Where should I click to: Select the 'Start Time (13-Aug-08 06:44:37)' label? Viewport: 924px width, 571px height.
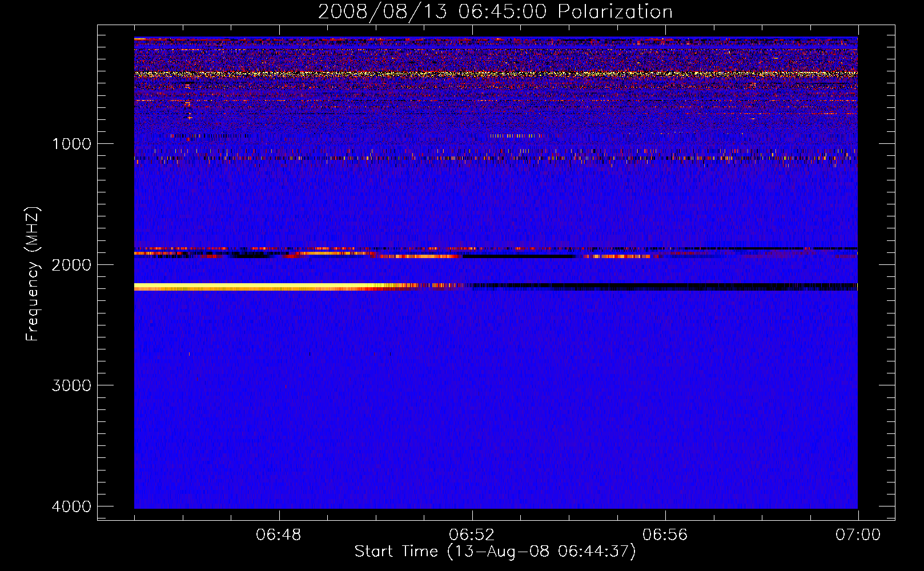[495, 552]
